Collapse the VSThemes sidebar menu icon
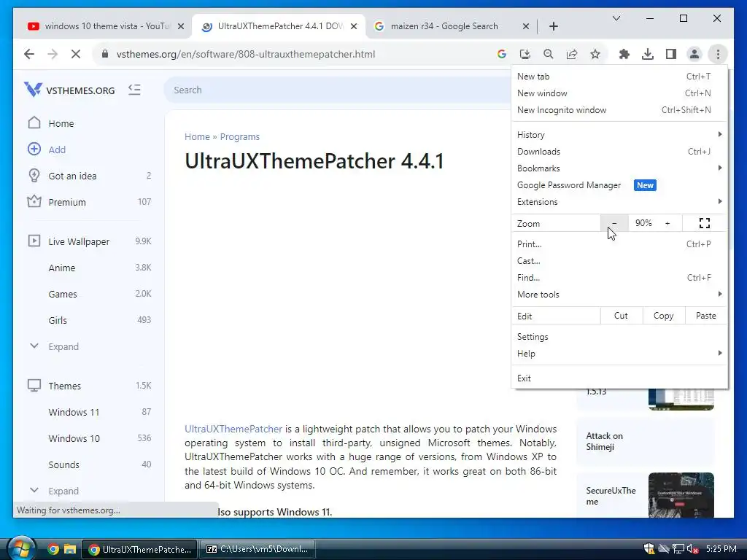The height and width of the screenshot is (560, 747). click(x=134, y=90)
